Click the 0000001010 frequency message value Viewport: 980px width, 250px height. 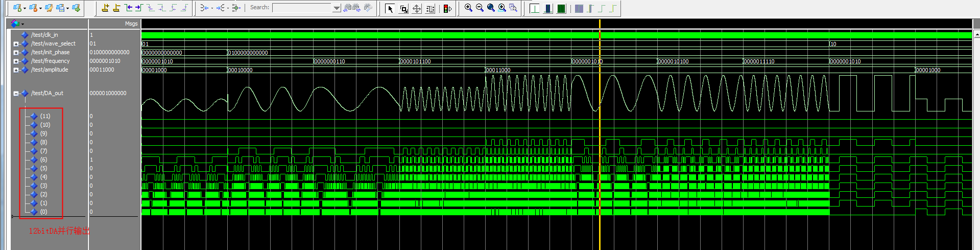[105, 61]
